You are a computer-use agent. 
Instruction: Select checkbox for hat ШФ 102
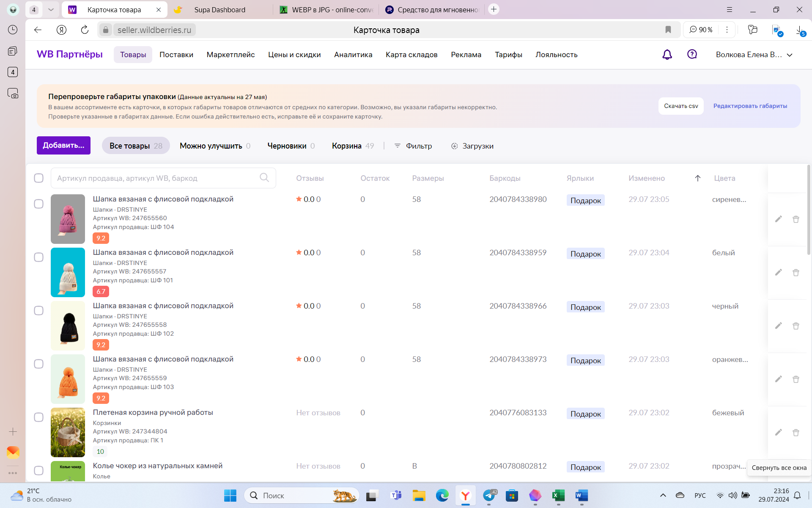coord(38,310)
